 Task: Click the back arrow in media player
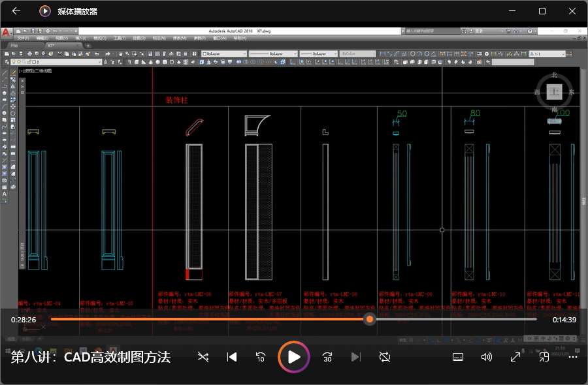click(16, 11)
